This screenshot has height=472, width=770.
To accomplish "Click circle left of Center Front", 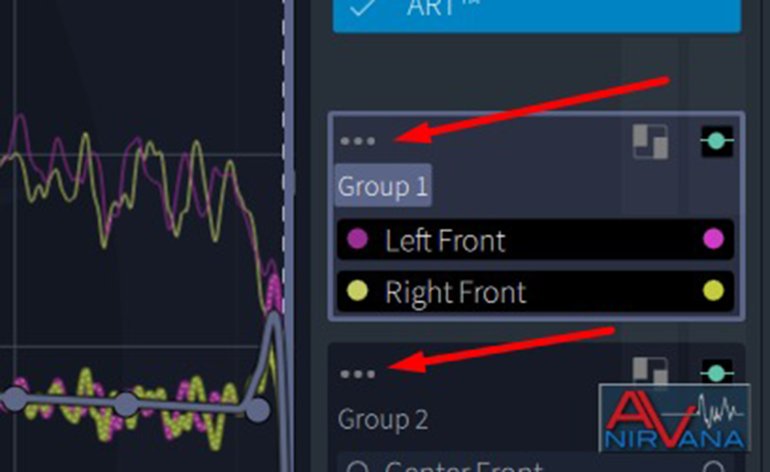I will point(358,467).
